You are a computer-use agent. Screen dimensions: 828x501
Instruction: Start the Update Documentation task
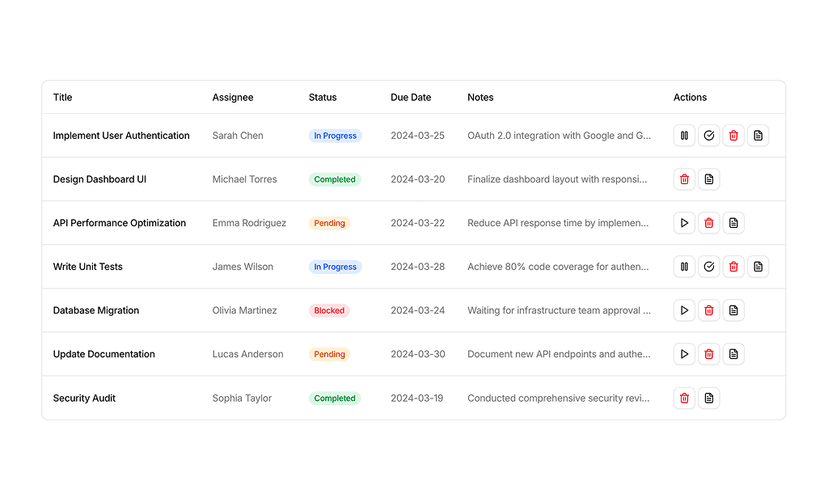click(x=684, y=354)
